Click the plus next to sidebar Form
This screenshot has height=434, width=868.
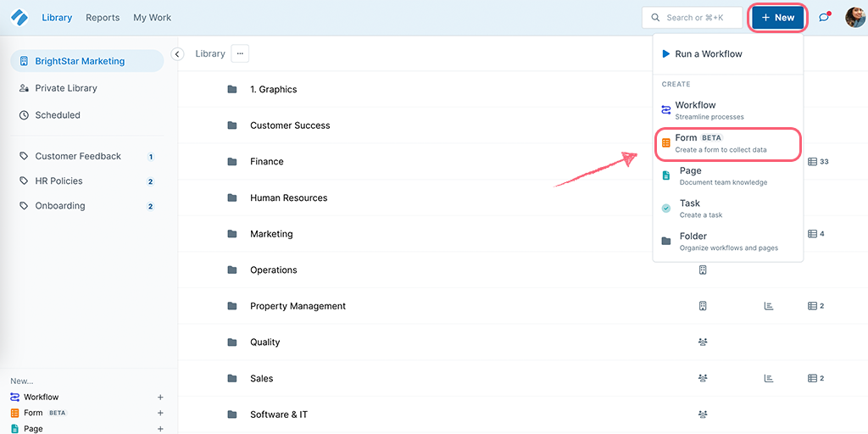160,413
